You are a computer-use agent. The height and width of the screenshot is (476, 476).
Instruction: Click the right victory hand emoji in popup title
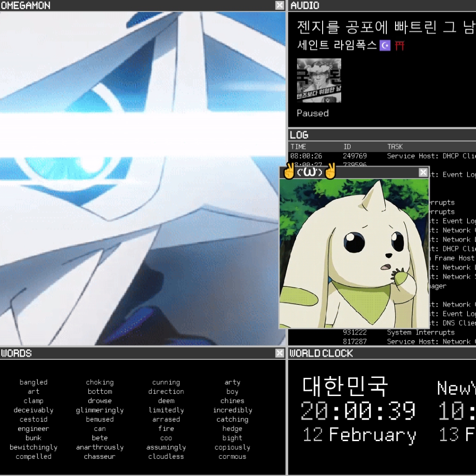point(330,171)
